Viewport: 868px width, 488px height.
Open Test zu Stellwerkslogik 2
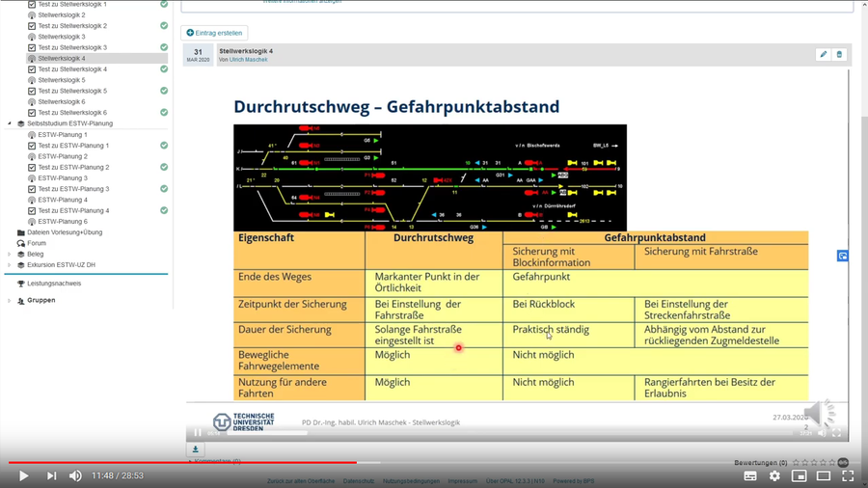72,25
